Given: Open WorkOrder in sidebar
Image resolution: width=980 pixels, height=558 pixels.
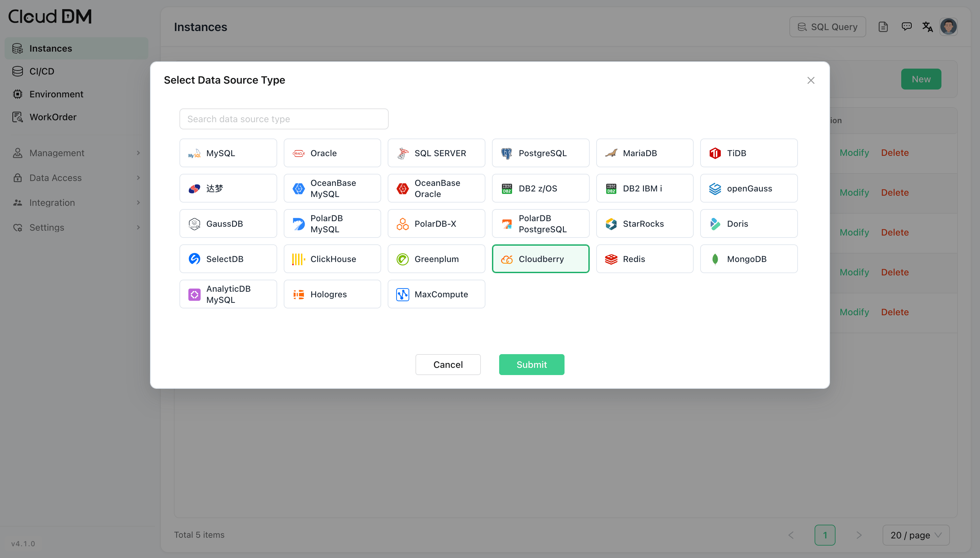Looking at the screenshot, I should 77,117.
